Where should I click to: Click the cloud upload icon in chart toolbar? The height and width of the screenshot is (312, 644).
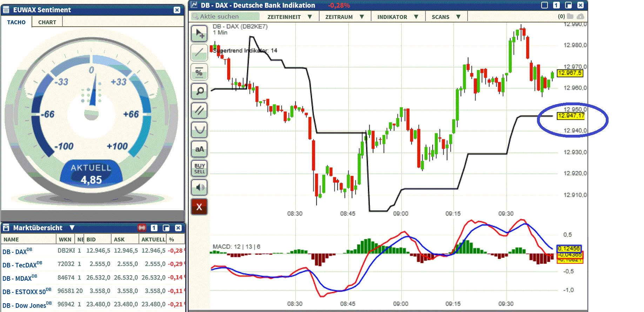coord(581,16)
